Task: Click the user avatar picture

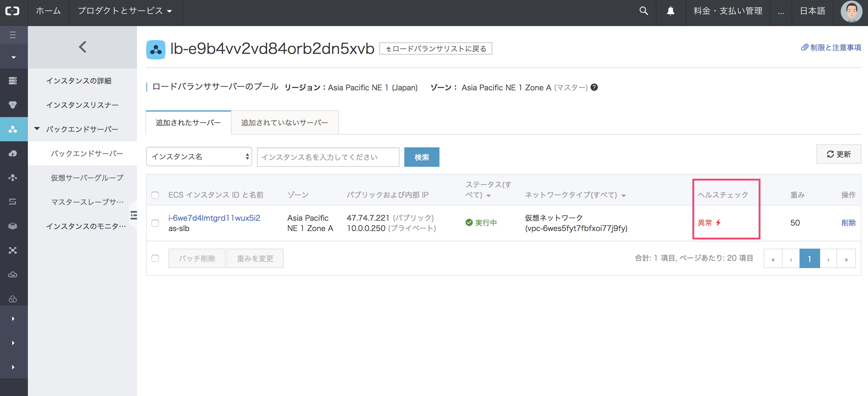Action: pos(851,12)
